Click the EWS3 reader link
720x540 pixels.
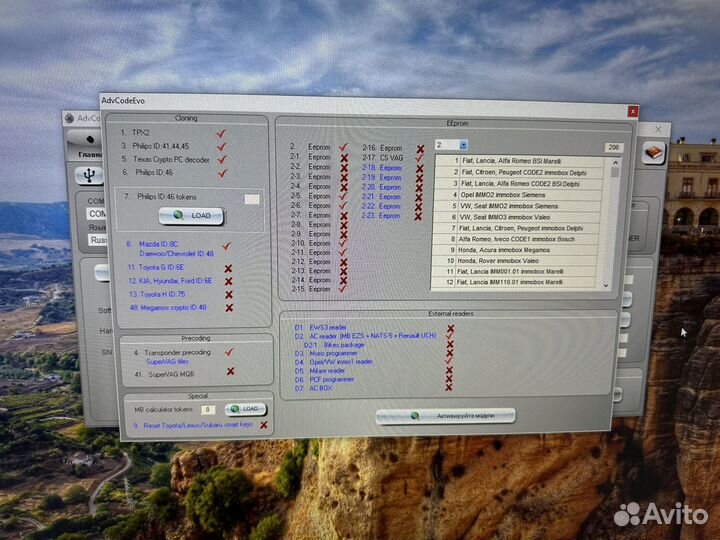(x=328, y=327)
